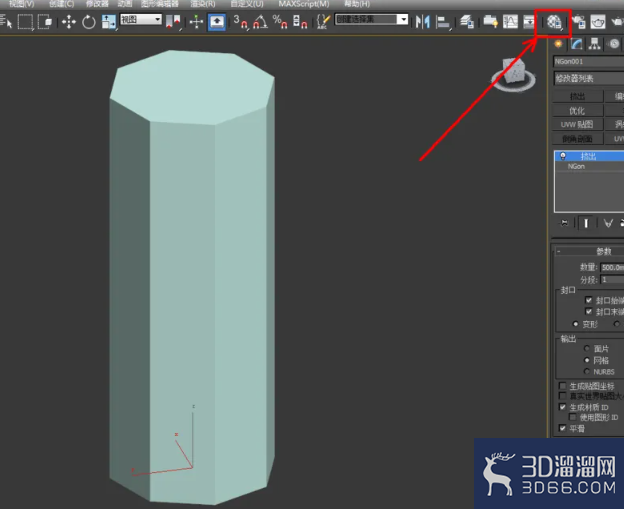Select the 网格 output radio button
This screenshot has width=624, height=509.
pos(587,360)
